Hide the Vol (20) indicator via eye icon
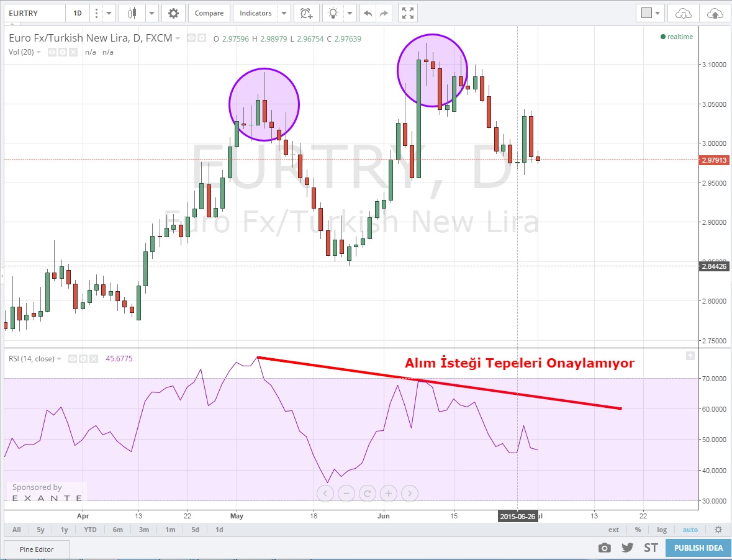 [53, 52]
